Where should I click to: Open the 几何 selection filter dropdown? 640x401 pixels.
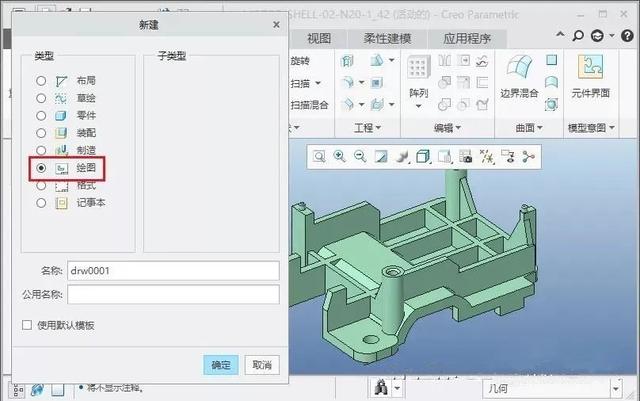tap(616, 389)
